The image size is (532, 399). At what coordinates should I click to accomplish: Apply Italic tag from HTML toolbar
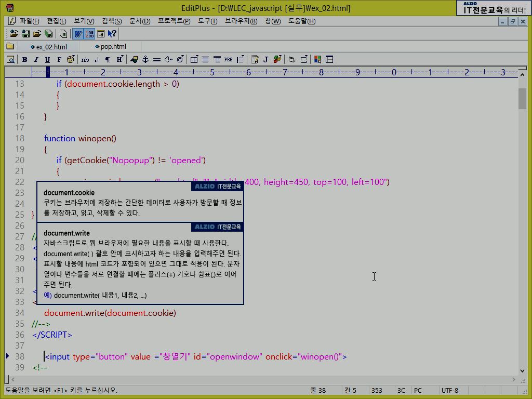click(36, 60)
